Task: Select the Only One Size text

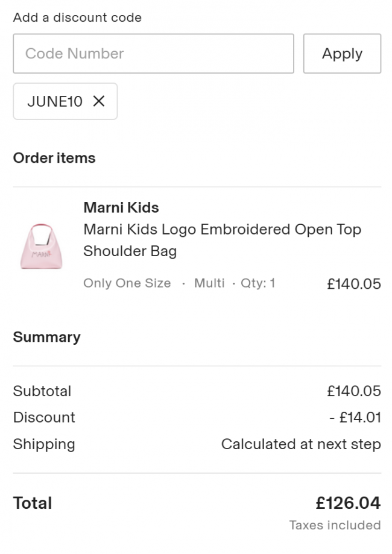Action: tap(127, 283)
